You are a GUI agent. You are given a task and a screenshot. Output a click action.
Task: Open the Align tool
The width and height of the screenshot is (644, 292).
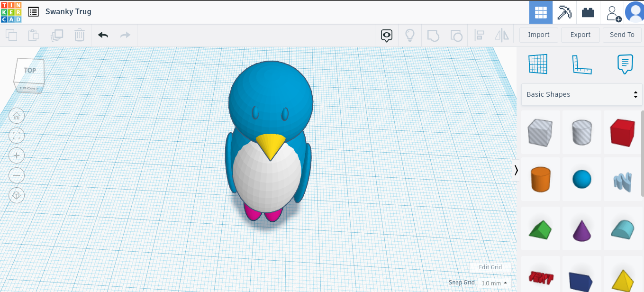(x=479, y=35)
